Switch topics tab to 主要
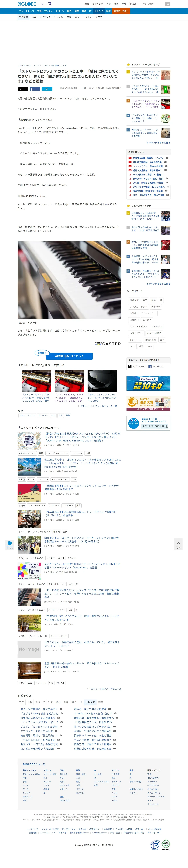The image size is (188, 868). click(x=22, y=702)
